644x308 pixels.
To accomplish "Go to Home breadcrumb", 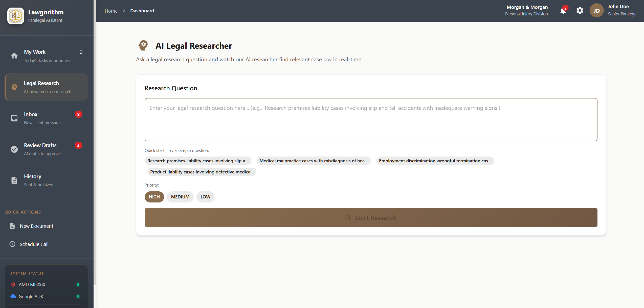I will pyautogui.click(x=111, y=11).
